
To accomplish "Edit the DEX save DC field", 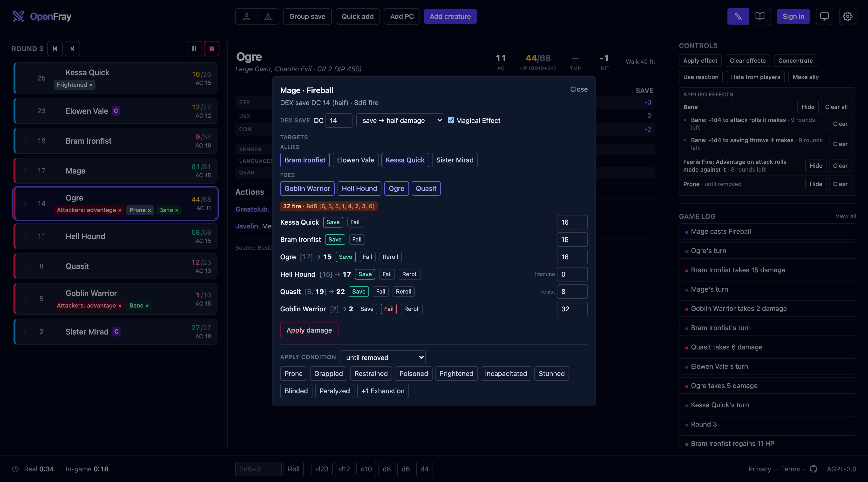I will (339, 120).
